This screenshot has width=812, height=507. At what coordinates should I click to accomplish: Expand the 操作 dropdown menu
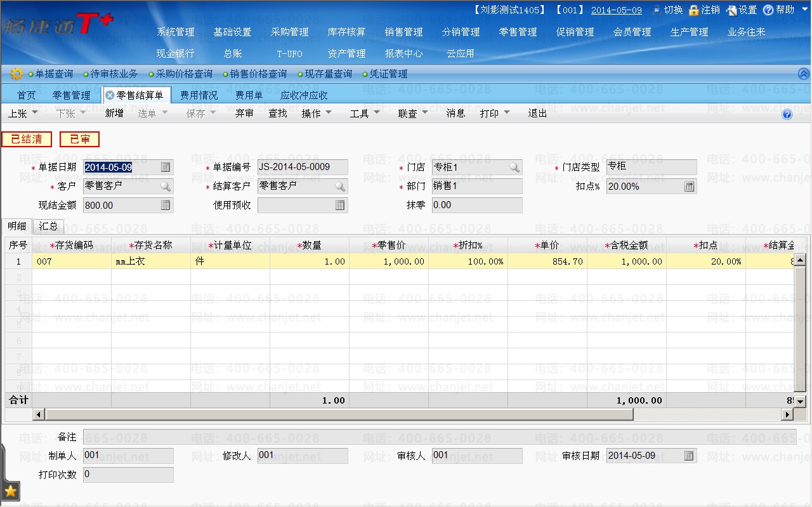315,113
